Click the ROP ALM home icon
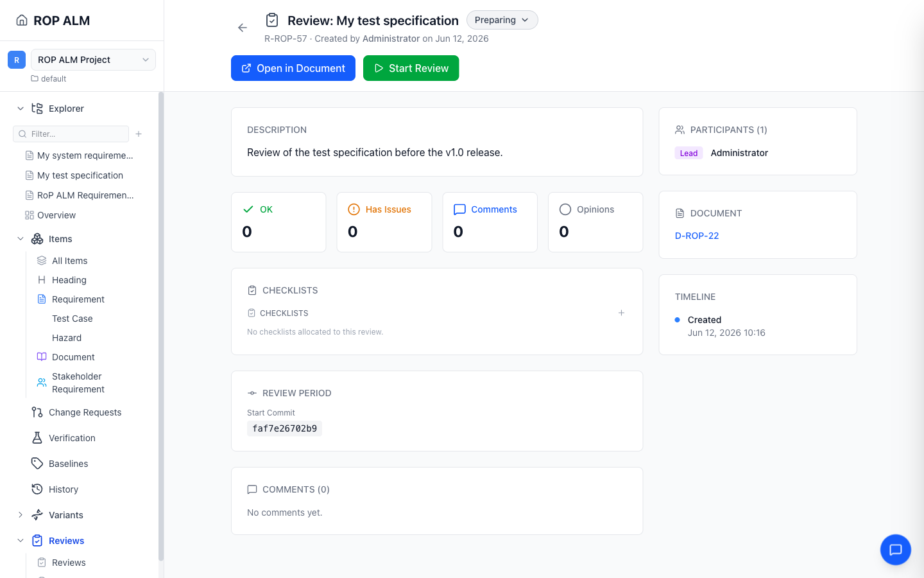This screenshot has height=578, width=924. pyautogui.click(x=22, y=21)
